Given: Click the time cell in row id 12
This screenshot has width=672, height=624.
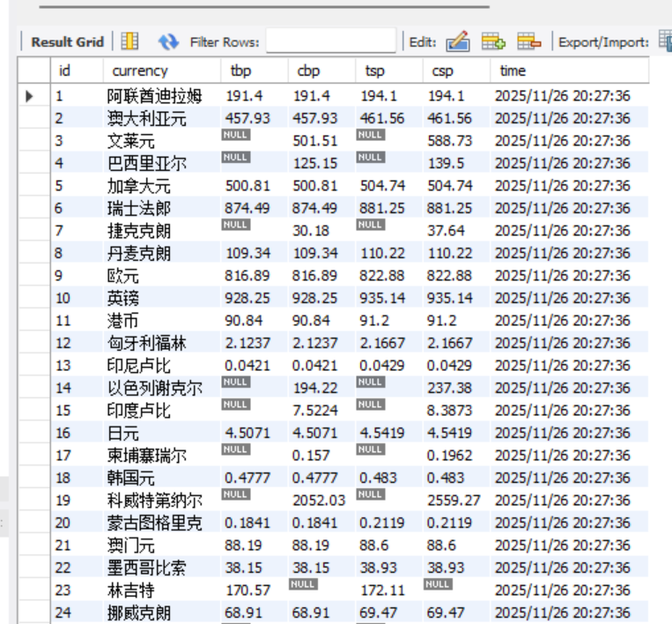Looking at the screenshot, I should click(x=570, y=343).
